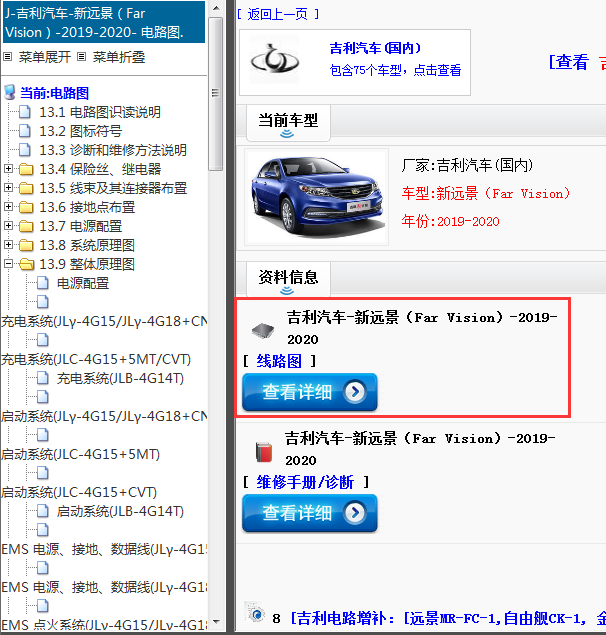
Task: Click page icon beside 充电系统(JLB-4G14T)
Action: click(43, 378)
